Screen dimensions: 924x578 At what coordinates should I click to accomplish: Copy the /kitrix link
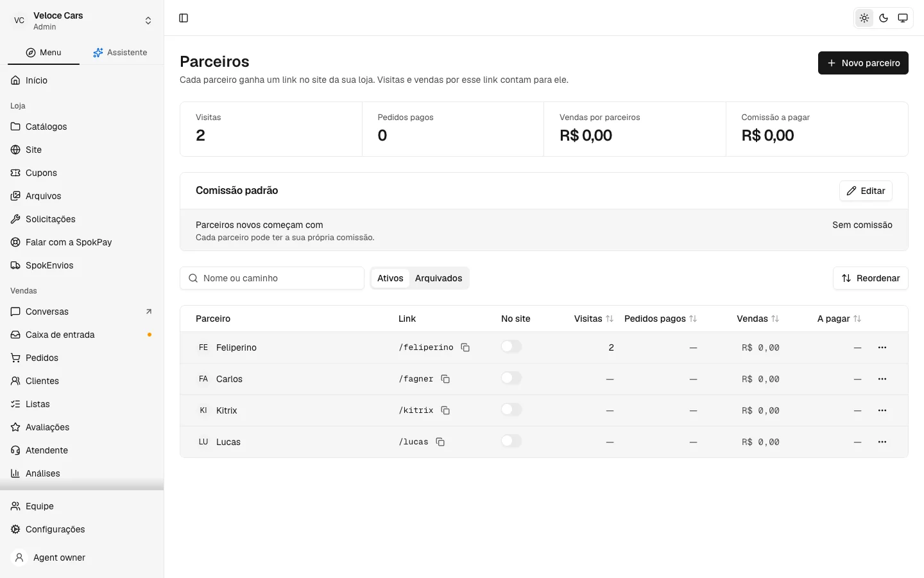click(x=445, y=410)
